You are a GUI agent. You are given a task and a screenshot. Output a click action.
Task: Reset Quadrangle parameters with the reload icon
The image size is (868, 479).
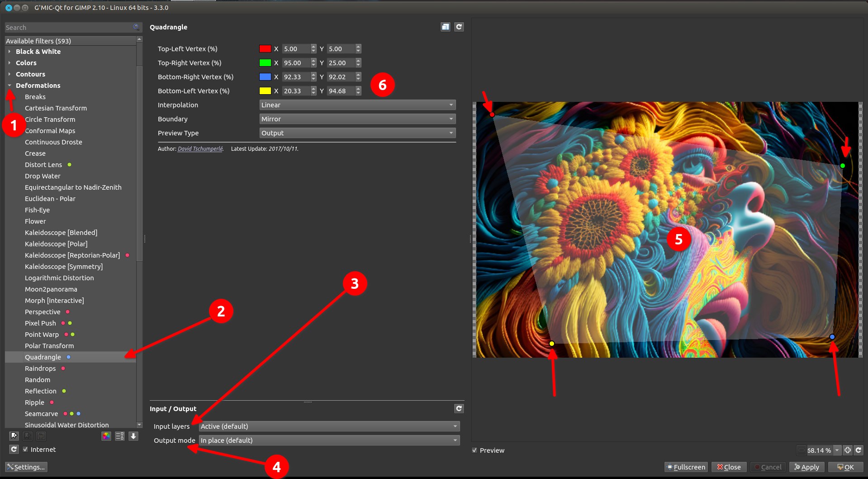[x=459, y=27]
